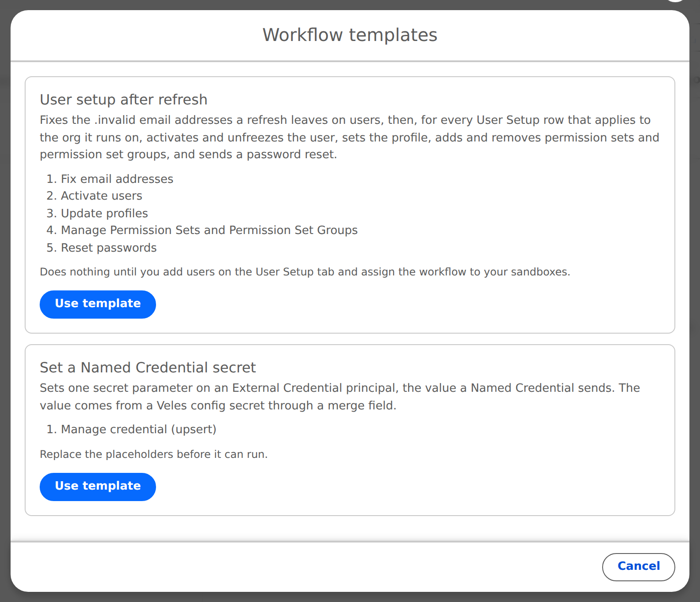Image resolution: width=700 pixels, height=602 pixels.
Task: Click the 'Sets one secret parameter' description
Action: 340,397
